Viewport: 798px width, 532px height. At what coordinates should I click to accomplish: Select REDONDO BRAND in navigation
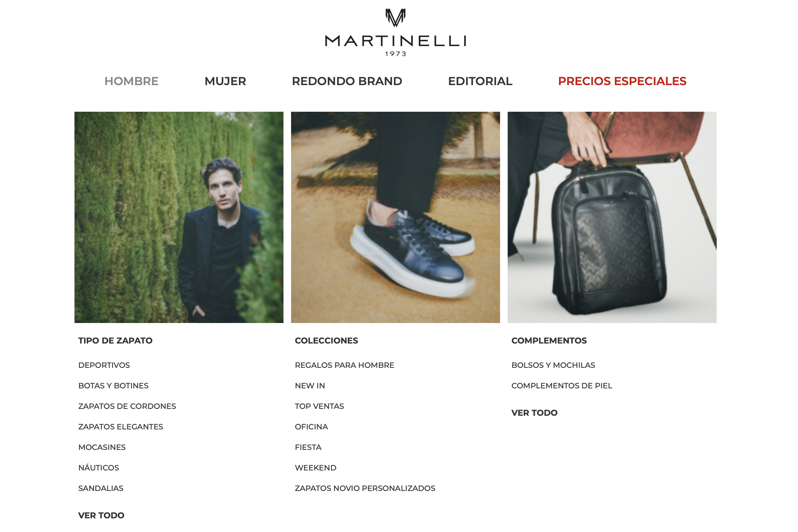[347, 81]
